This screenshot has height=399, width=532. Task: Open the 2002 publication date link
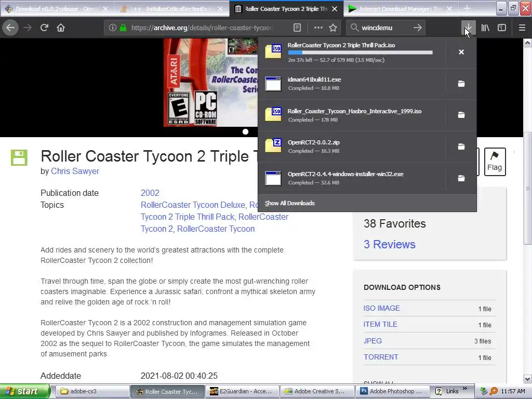point(150,193)
